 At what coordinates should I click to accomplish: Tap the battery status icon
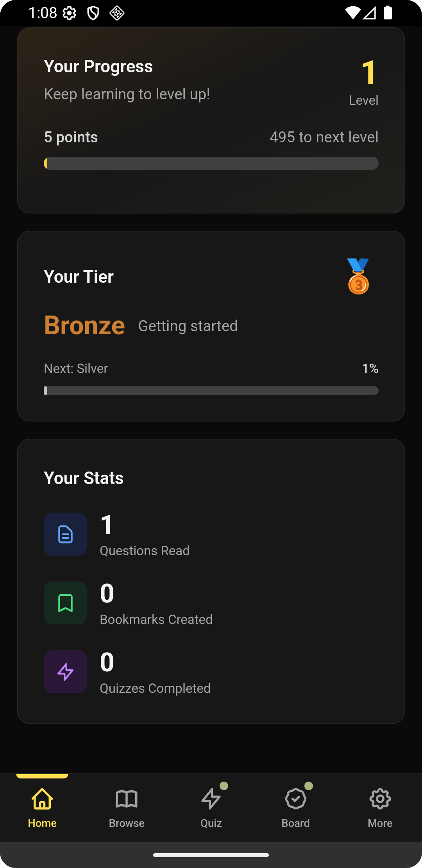388,13
